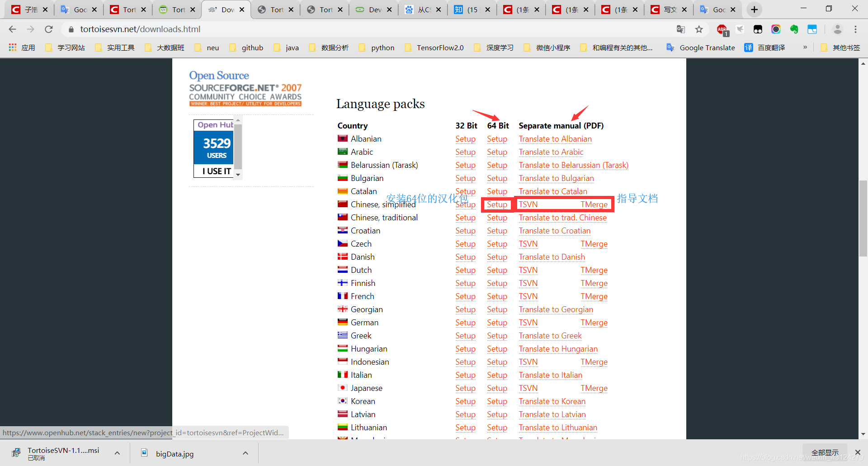Open Translate to trad. Chinese link

coord(562,218)
